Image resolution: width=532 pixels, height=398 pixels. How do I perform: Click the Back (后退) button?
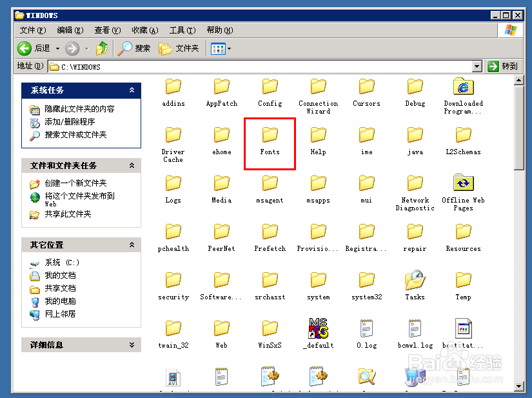(x=34, y=48)
